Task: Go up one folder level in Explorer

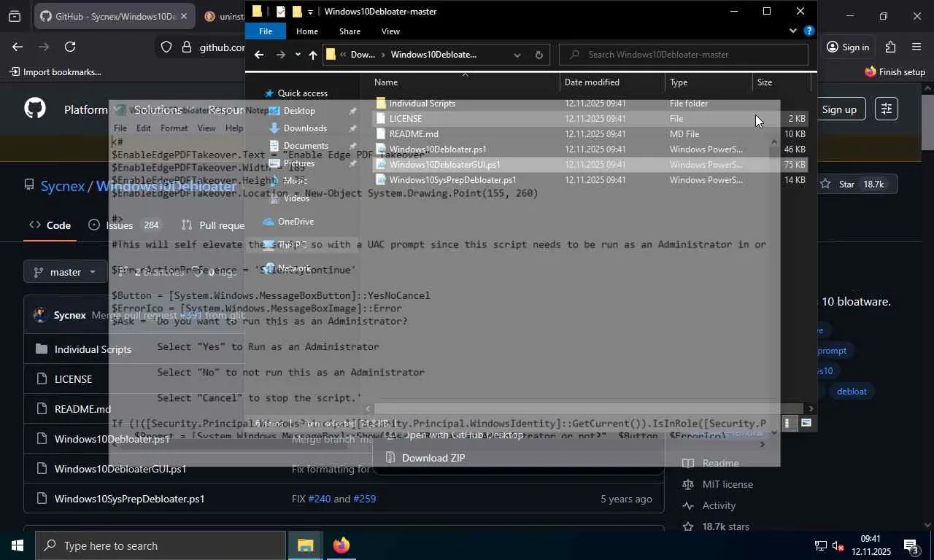Action: [313, 55]
